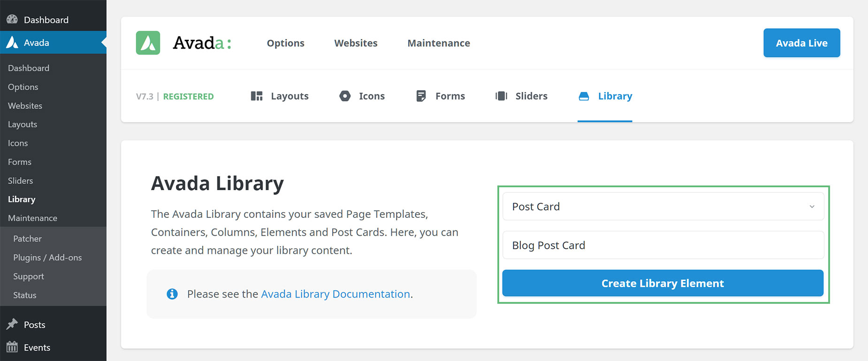Click the V7.3 version label

(x=145, y=96)
